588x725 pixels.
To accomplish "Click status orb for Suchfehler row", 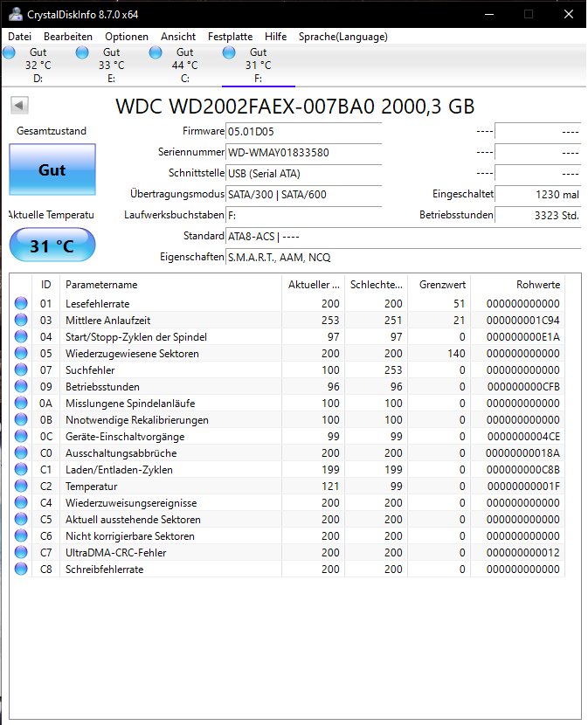I will coord(21,369).
